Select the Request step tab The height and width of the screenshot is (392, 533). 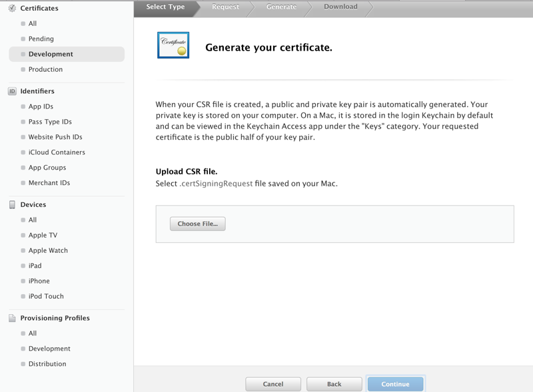(x=225, y=7)
